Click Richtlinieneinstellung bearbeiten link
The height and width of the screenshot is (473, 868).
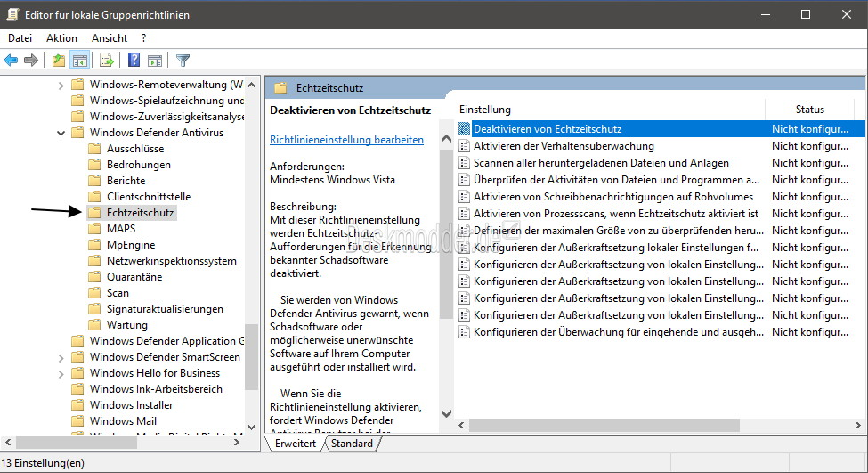click(346, 140)
